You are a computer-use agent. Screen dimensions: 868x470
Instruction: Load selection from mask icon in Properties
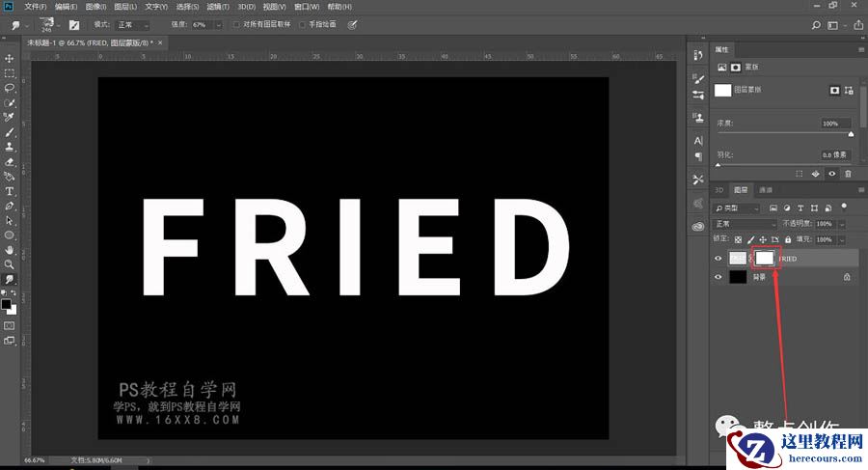[x=799, y=174]
